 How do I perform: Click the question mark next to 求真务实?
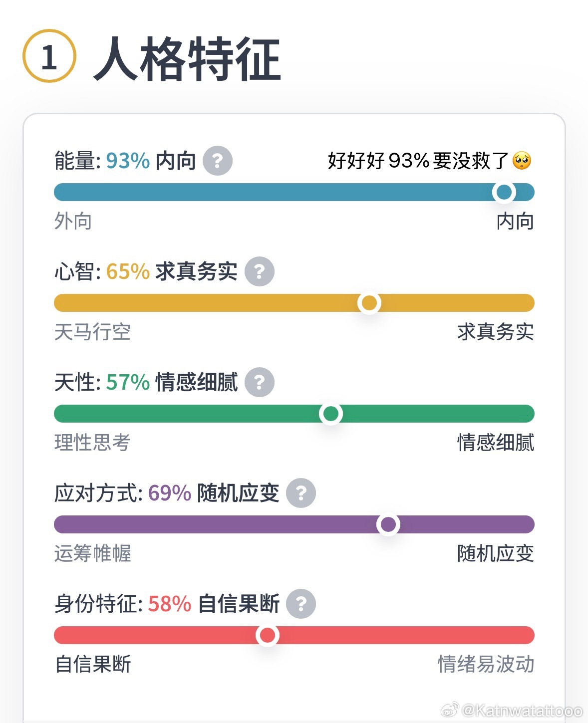[260, 271]
